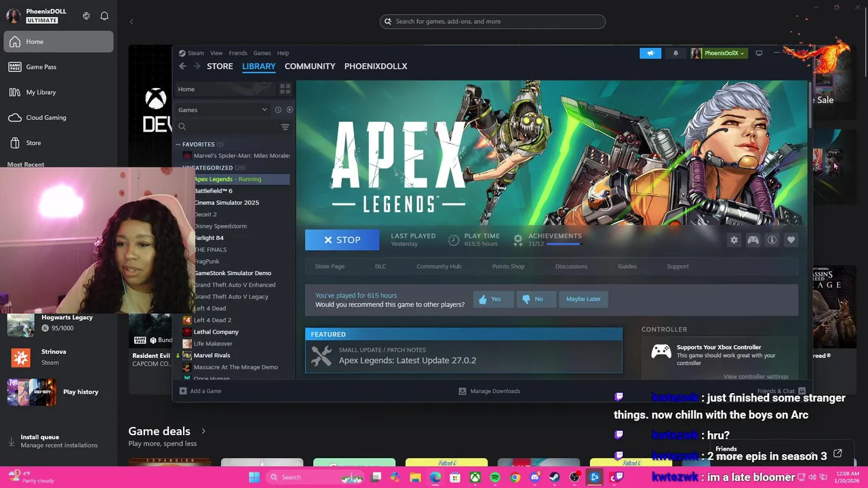Open the Friends menu in Steam
The height and width of the screenshot is (488, 868).
click(x=238, y=53)
